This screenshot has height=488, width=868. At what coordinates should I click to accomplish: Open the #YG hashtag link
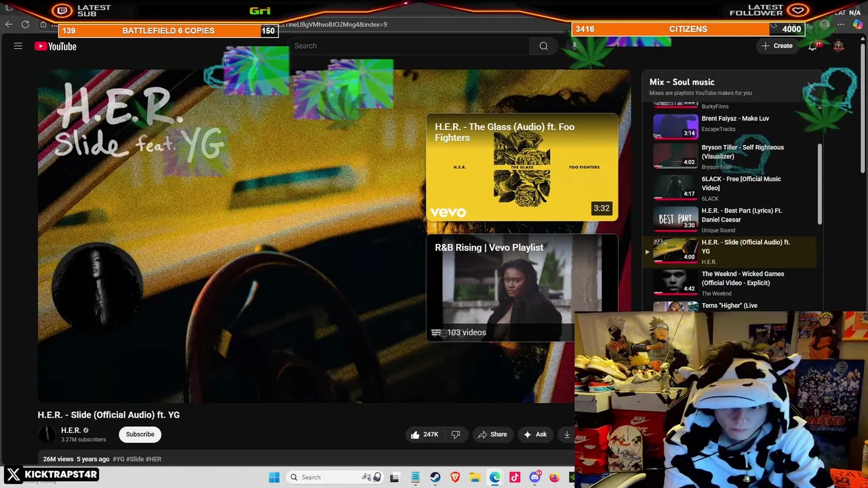click(119, 459)
